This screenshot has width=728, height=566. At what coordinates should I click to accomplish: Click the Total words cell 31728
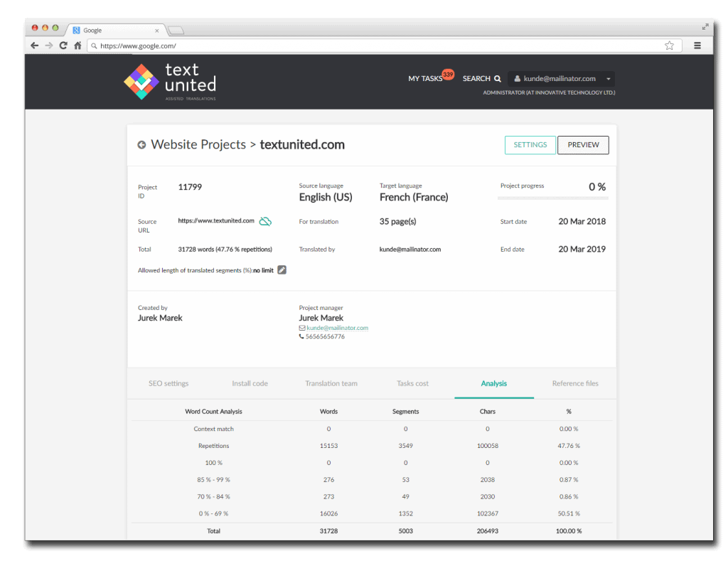click(x=328, y=530)
